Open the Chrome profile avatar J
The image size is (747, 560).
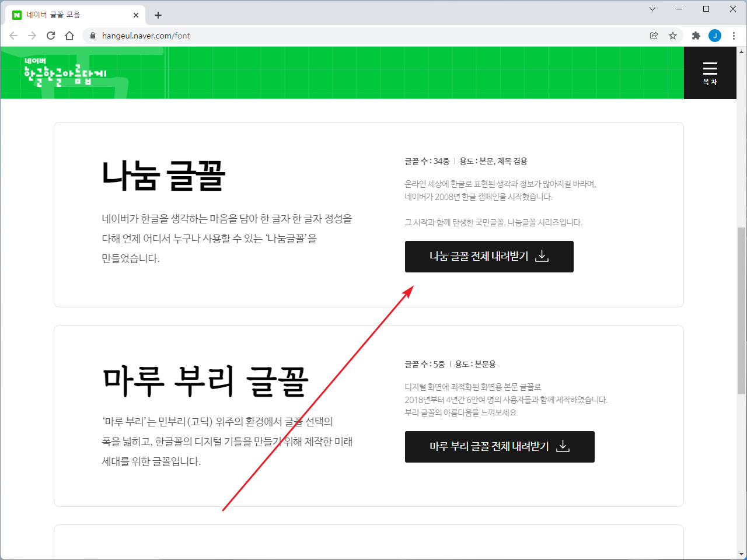click(715, 36)
